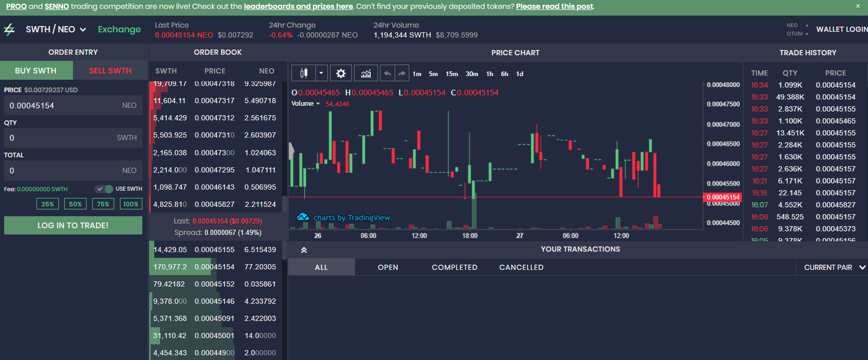Open chart settings gear icon
Viewport: 868px width, 360px height.
[341, 73]
